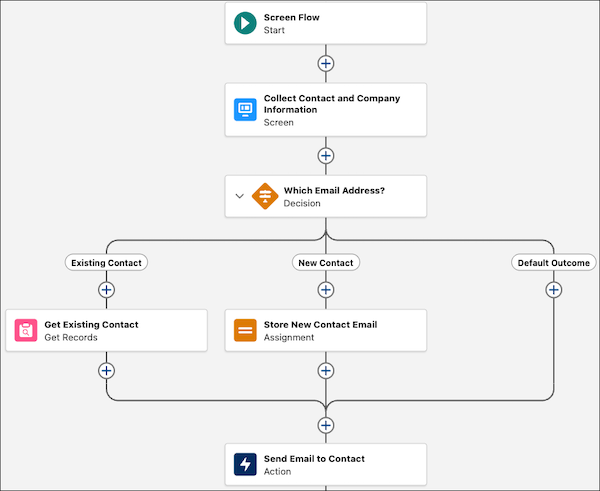The image size is (600, 491).
Task: Select the Existing Contact outcome label
Action: click(x=106, y=263)
